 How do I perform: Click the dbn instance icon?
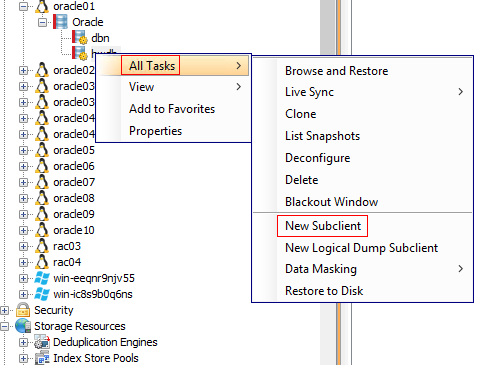(80, 37)
